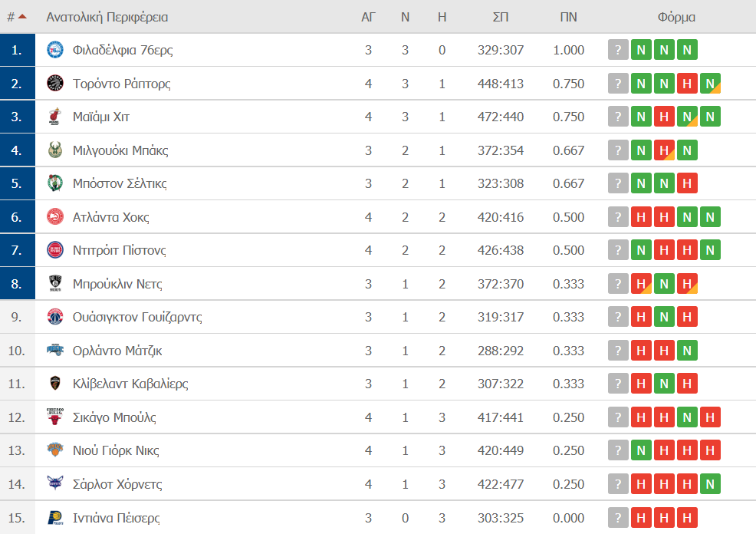Click first red Η form box for Ιντιάνα Πέισερς

(641, 518)
